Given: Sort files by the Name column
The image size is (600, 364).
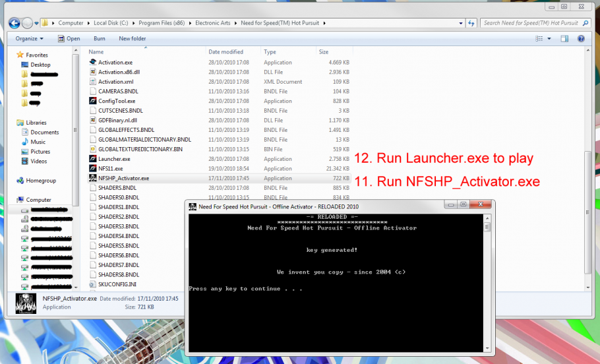Looking at the screenshot, I should tap(96, 51).
